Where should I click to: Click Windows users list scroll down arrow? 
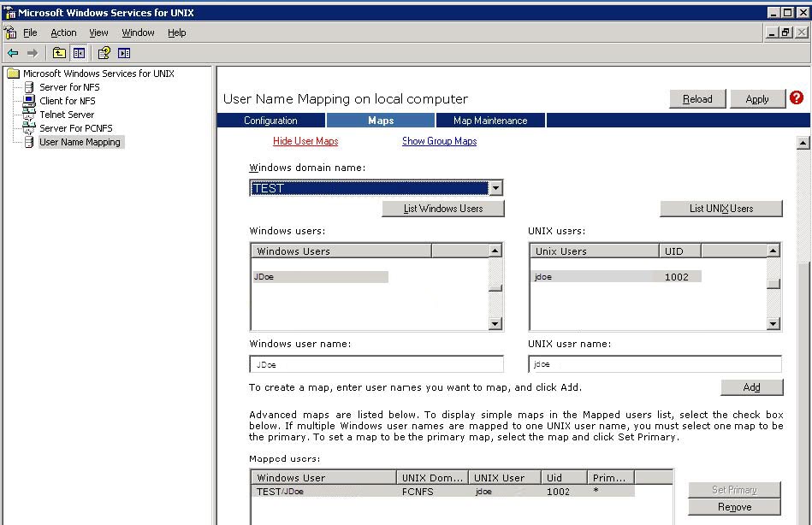[x=495, y=323]
